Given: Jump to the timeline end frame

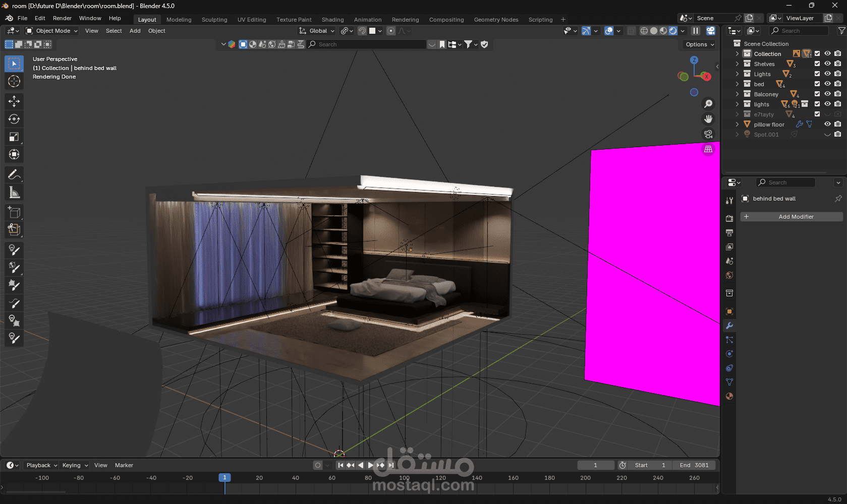Looking at the screenshot, I should [x=391, y=465].
